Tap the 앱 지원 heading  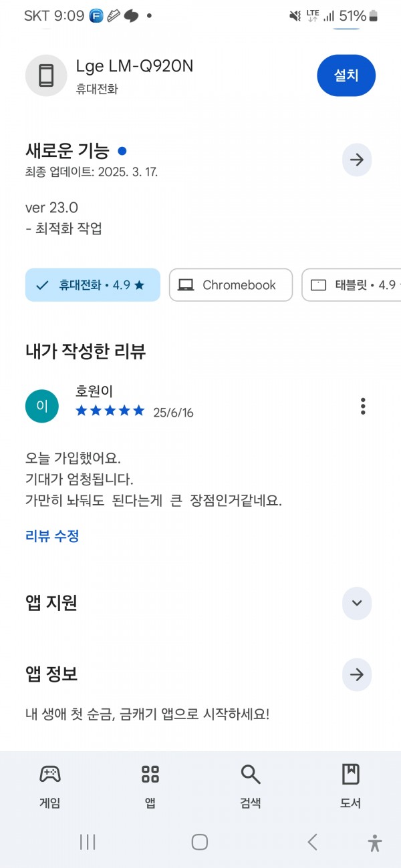(51, 603)
